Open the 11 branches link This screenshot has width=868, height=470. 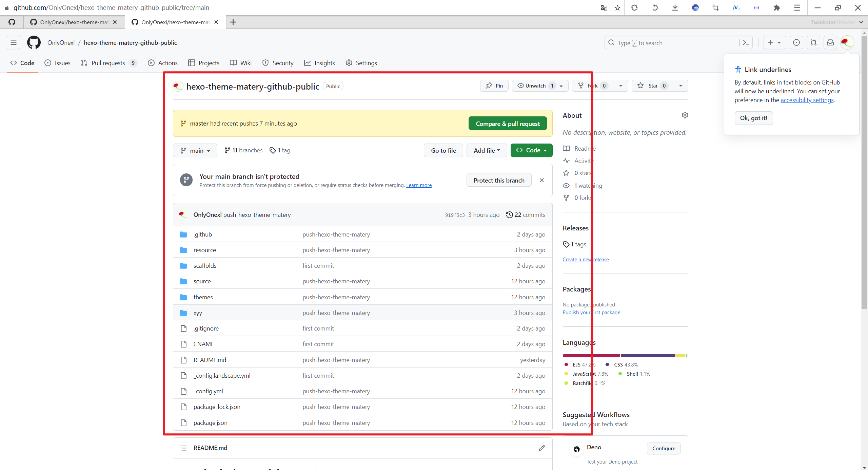243,150
